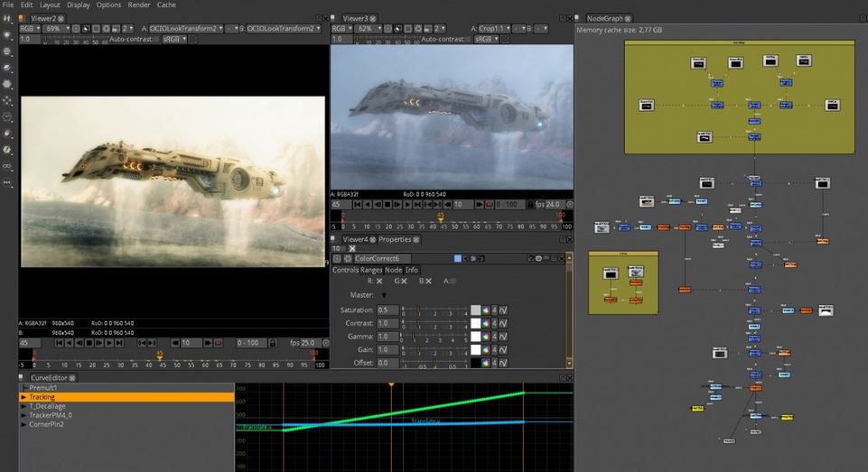Show Saturation animation curve
This screenshot has width=868, height=472.
pyautogui.click(x=502, y=310)
